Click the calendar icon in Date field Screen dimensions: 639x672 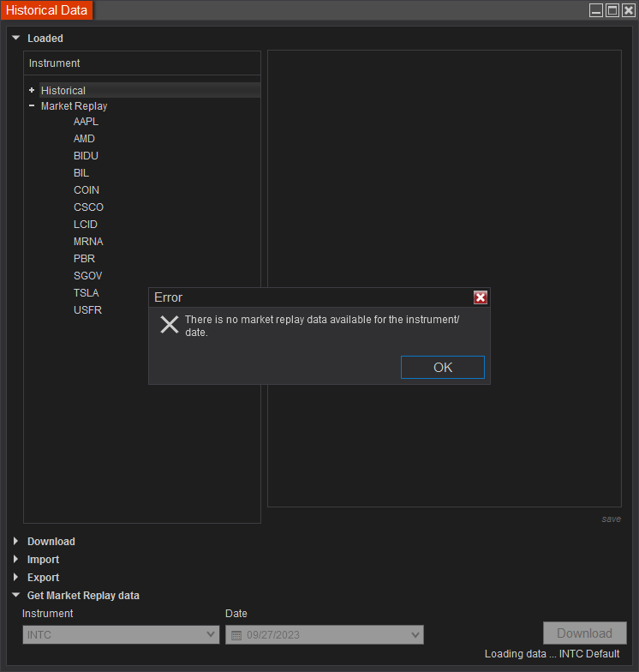click(x=236, y=635)
